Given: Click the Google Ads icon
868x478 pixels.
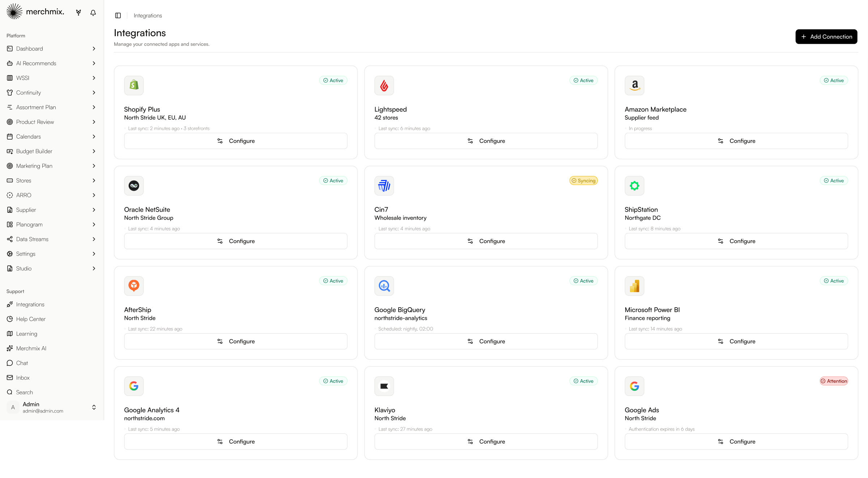Looking at the screenshot, I should [634, 386].
